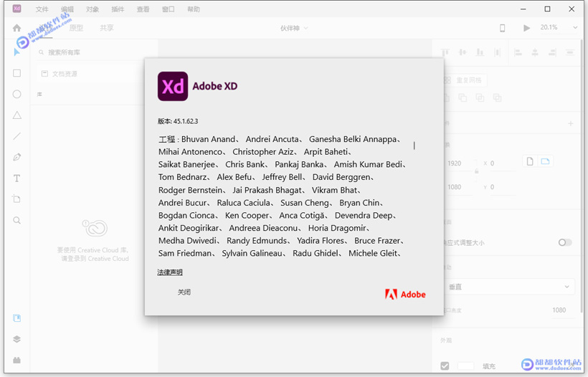
Task: Select the Zoom tool in left toolbar
Action: (x=17, y=220)
